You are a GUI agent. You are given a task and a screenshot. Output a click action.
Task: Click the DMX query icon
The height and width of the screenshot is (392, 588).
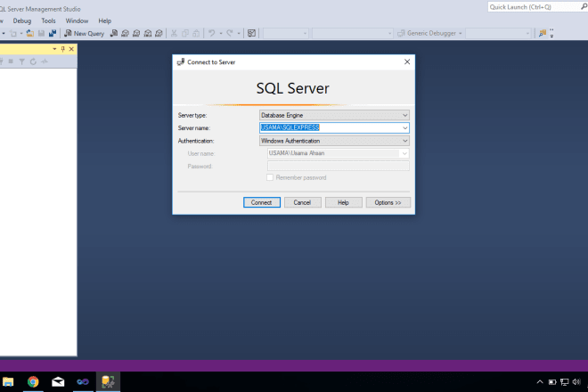136,33
